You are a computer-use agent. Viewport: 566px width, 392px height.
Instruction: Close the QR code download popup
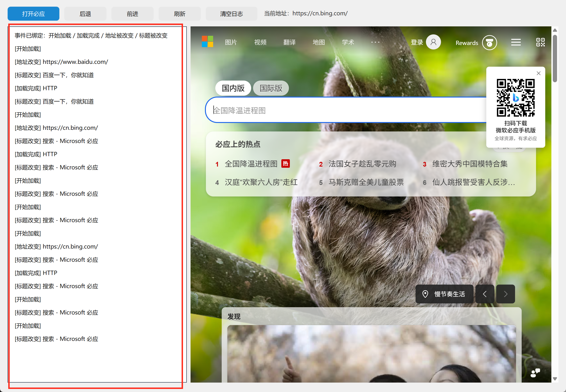pos(538,73)
